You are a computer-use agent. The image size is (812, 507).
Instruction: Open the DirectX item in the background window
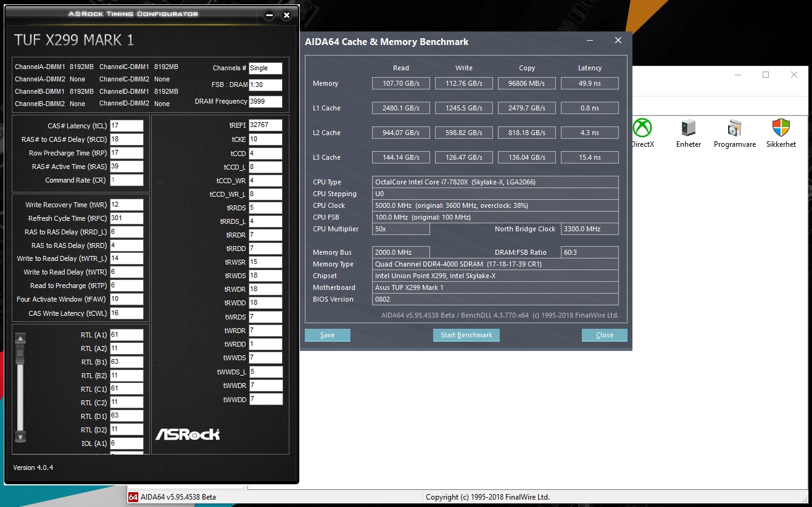[x=642, y=133]
